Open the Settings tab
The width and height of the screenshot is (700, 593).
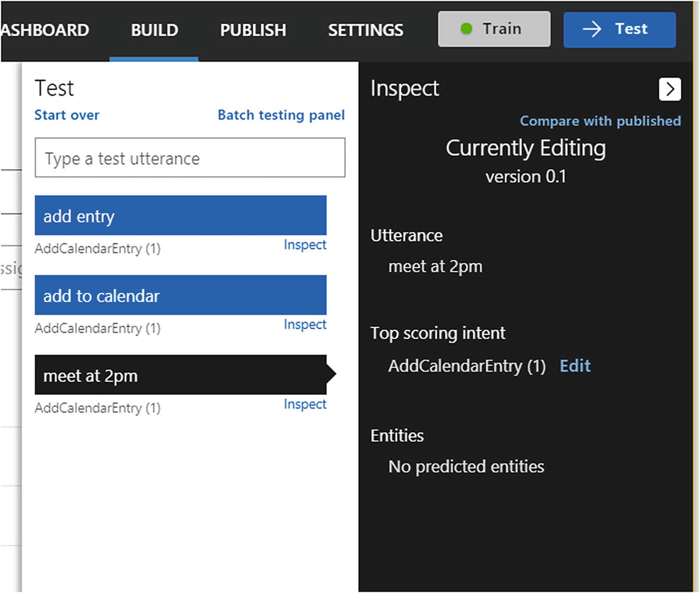[365, 30]
